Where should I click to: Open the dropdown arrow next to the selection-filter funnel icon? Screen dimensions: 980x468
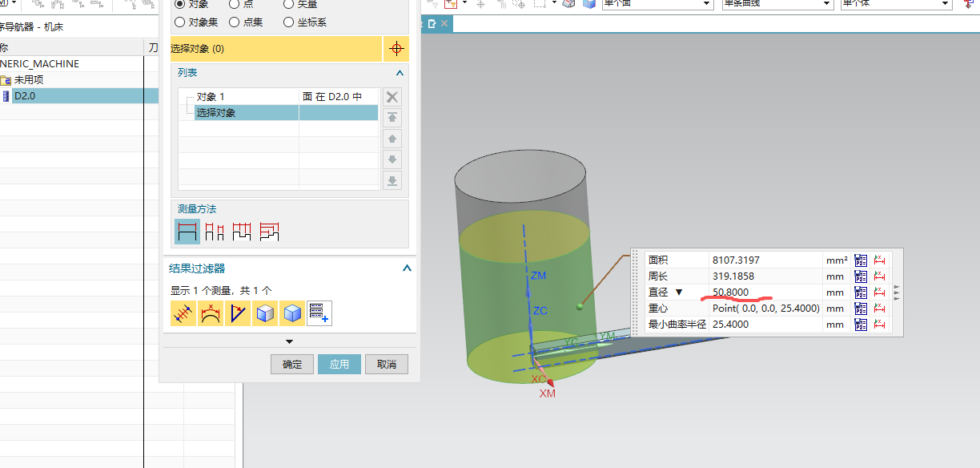[463, 4]
